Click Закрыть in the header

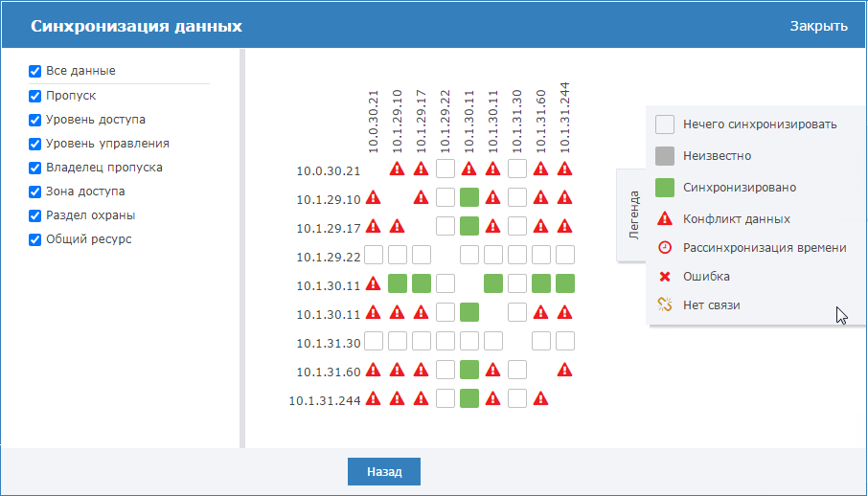click(x=819, y=26)
